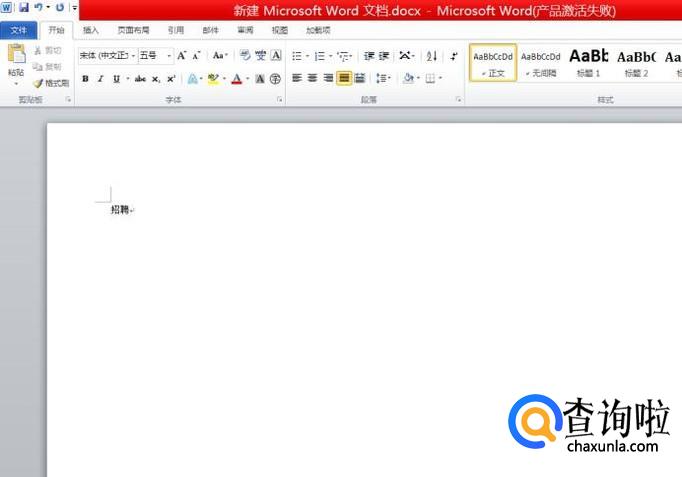
Task: Redo the last action
Action: pyautogui.click(x=60, y=7)
